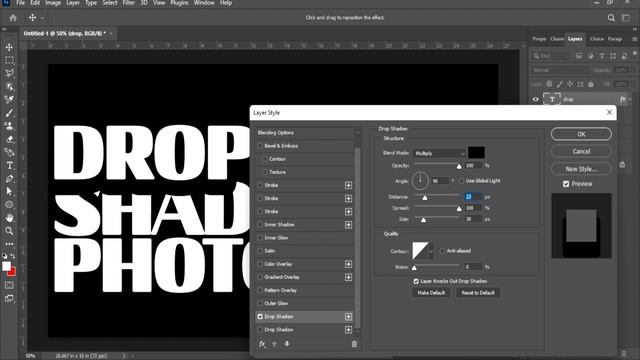Enable the Satin checkbox
Image resolution: width=640 pixels, height=360 pixels.
pos(260,251)
